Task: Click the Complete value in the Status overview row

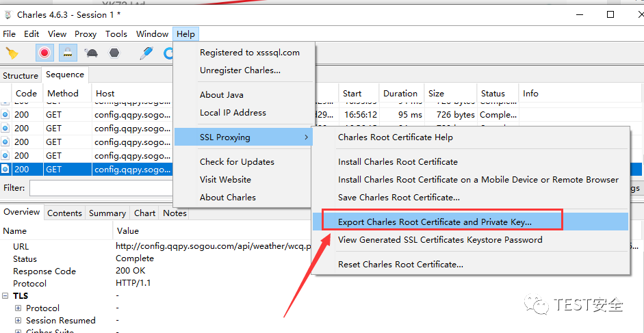Action: click(135, 258)
